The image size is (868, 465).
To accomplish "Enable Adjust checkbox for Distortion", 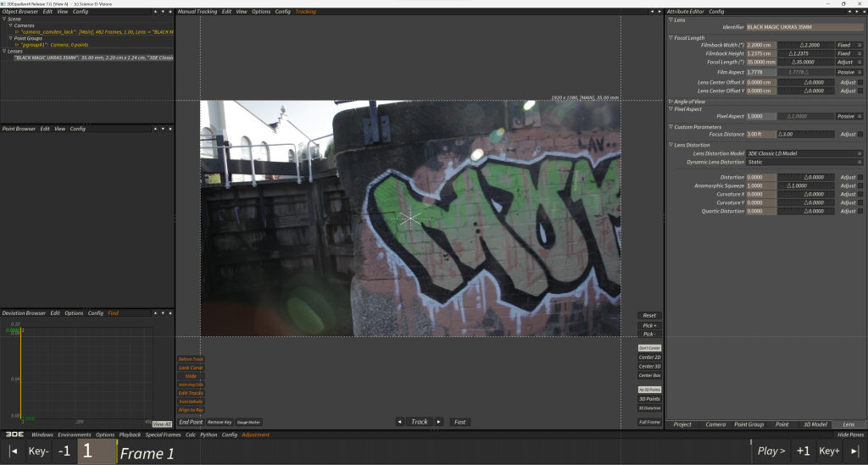I will pyautogui.click(x=860, y=178).
